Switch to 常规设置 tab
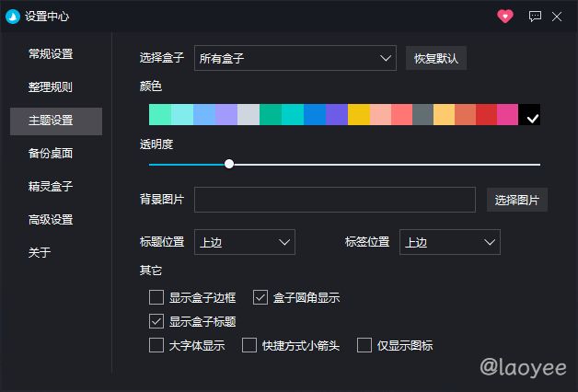This screenshot has height=392, width=578. (x=51, y=54)
